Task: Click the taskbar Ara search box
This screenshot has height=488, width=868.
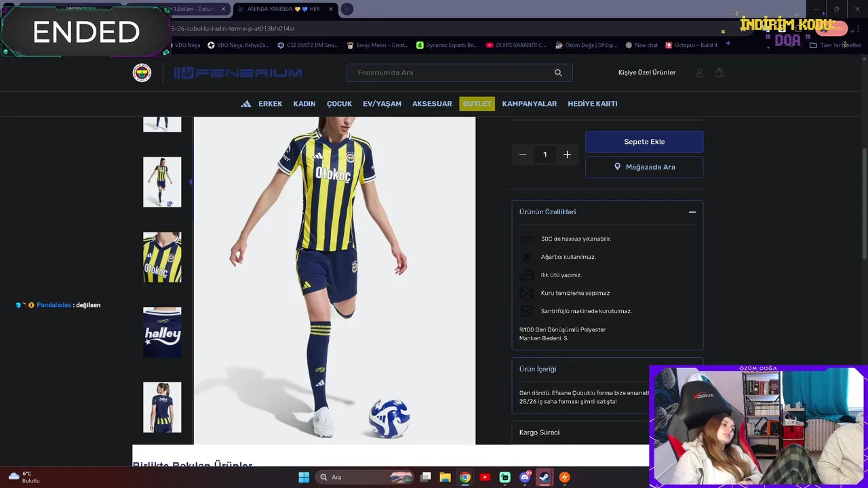Action: coord(366,477)
